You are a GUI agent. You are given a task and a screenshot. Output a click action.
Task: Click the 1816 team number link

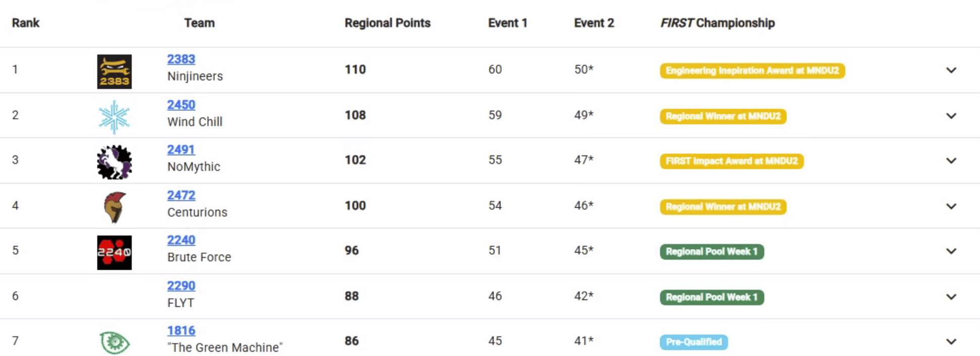[x=181, y=330]
